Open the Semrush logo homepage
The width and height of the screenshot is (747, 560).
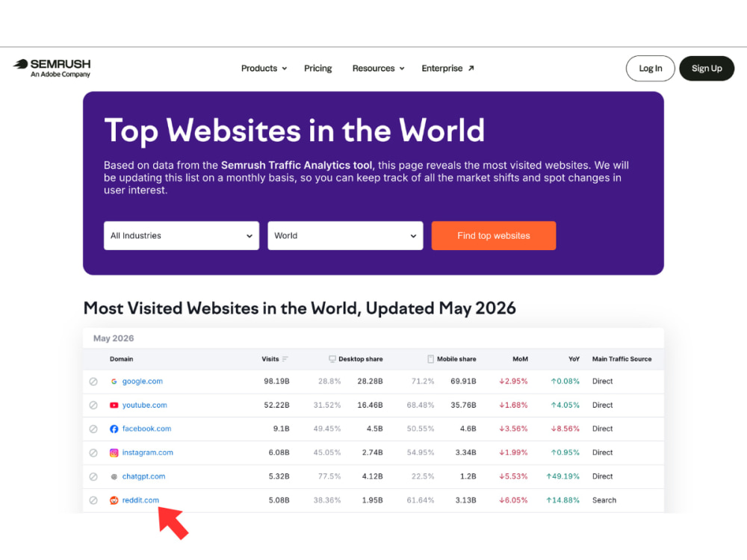tap(52, 68)
